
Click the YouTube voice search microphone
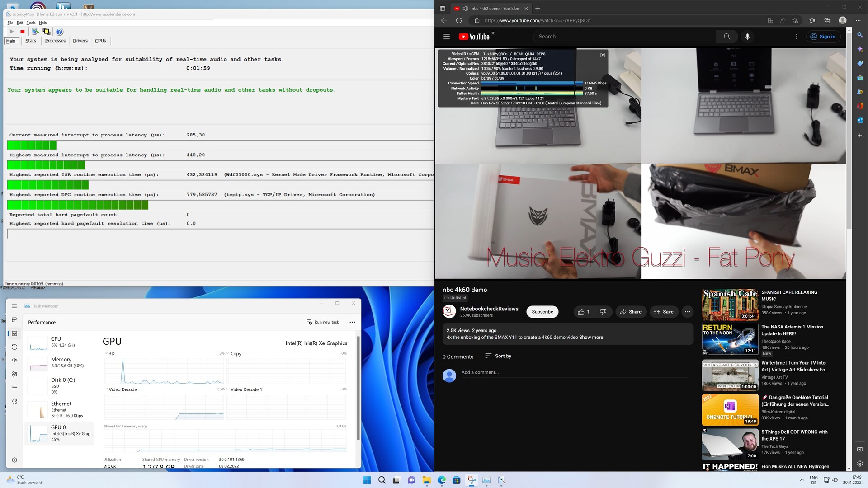(747, 37)
